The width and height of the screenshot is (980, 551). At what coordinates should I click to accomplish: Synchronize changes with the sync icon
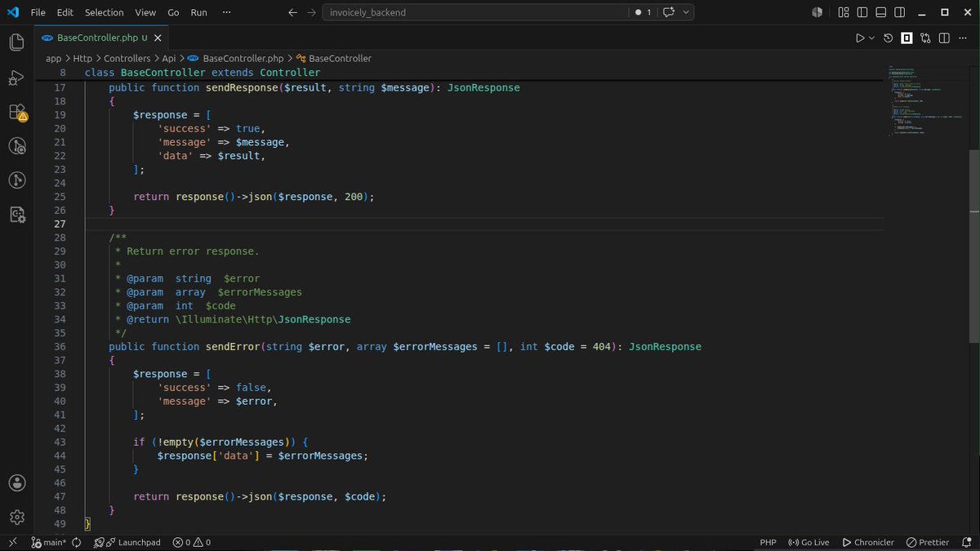point(77,542)
